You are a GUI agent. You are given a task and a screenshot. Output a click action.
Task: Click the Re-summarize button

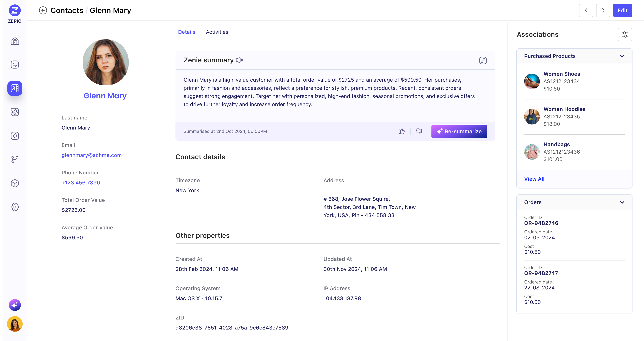459,131
